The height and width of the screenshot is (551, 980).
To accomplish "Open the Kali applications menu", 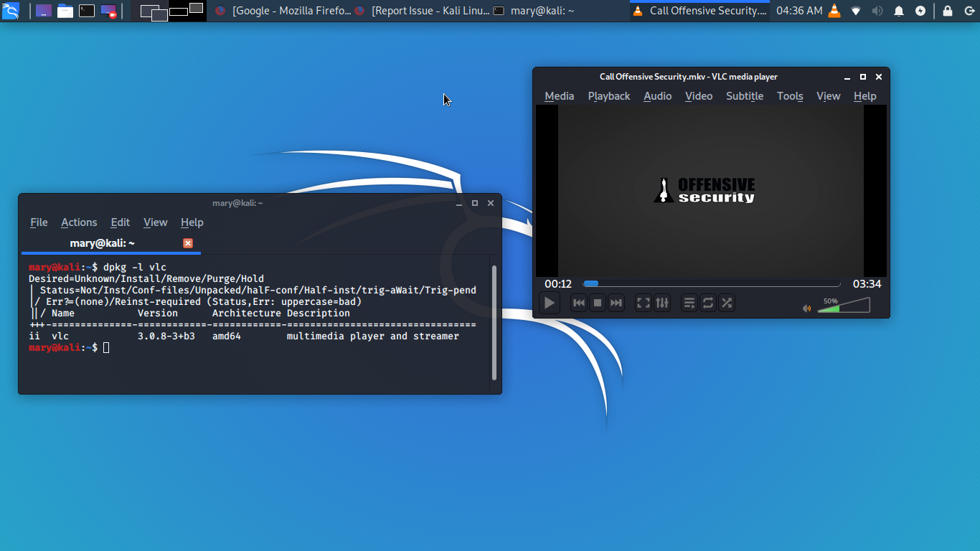I will click(11, 11).
